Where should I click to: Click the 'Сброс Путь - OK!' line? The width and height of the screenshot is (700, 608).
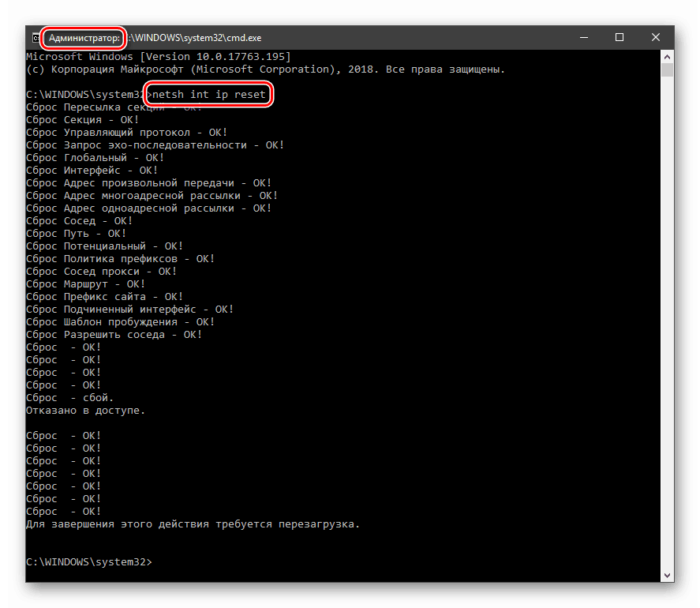click(77, 233)
